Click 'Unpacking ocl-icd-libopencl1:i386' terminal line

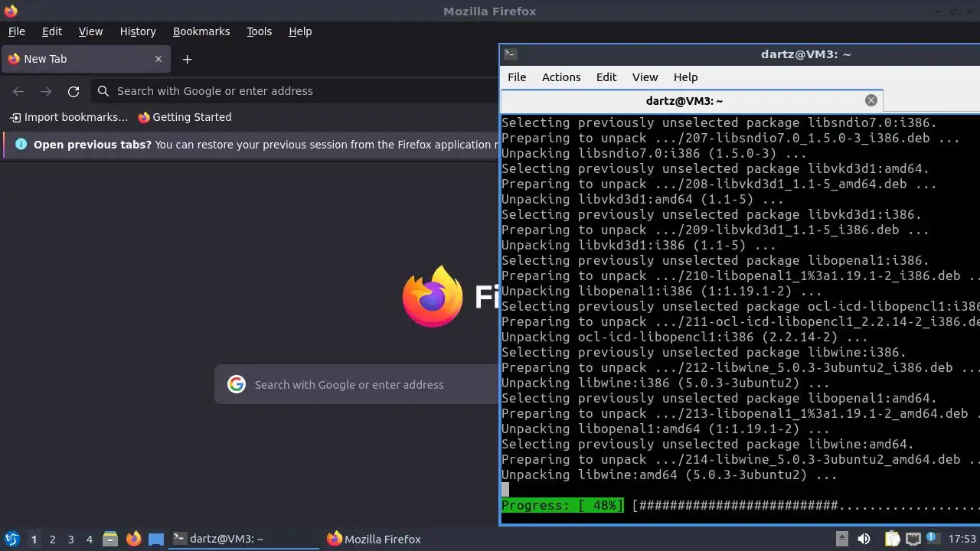pos(684,337)
